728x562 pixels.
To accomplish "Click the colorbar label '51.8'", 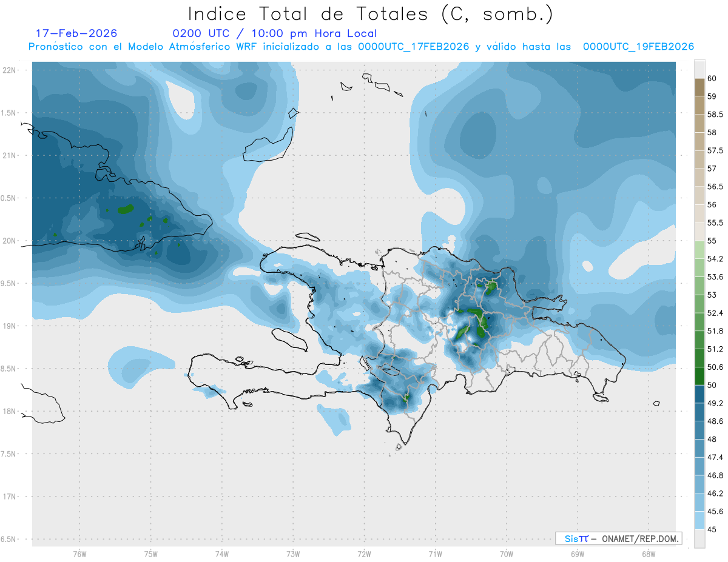I will [715, 331].
